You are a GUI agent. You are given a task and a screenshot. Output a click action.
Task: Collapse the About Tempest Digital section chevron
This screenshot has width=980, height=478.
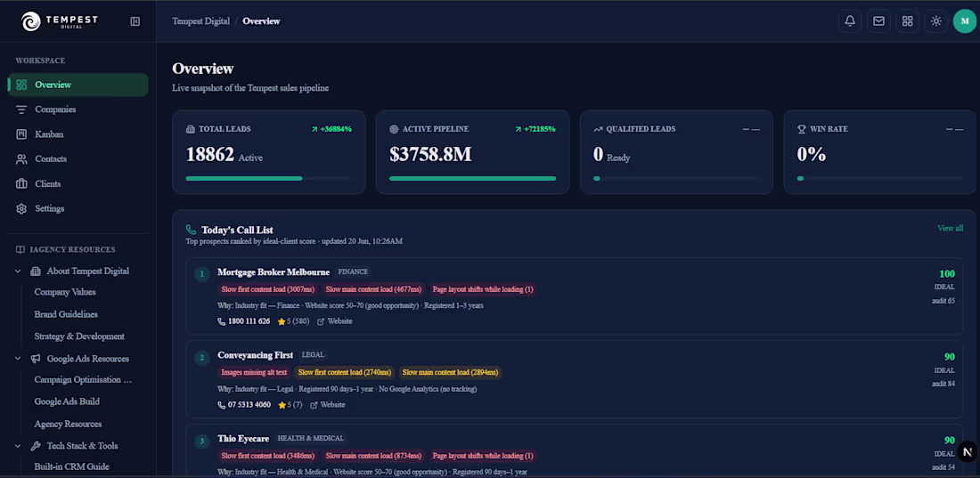point(19,271)
